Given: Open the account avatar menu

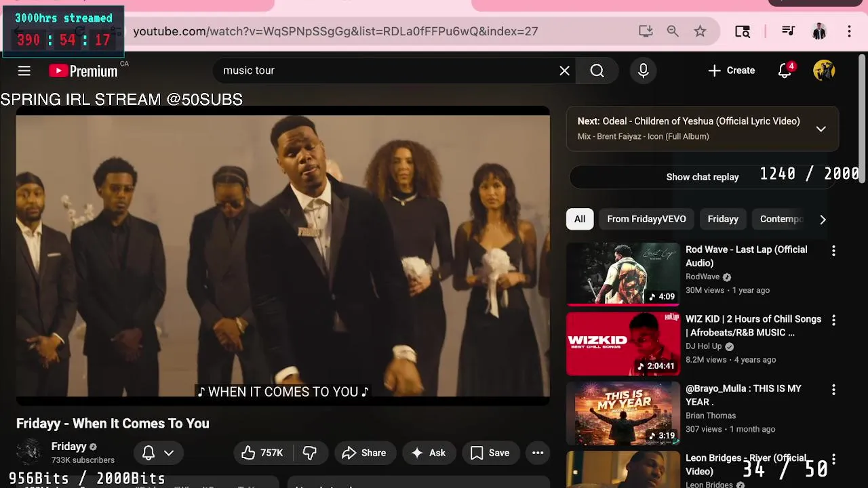Looking at the screenshot, I should (x=824, y=70).
